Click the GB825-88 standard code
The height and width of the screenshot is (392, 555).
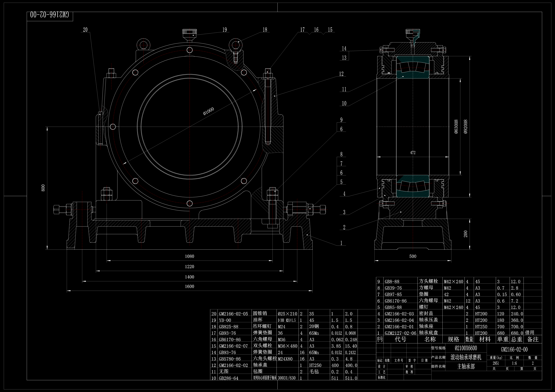click(229, 327)
